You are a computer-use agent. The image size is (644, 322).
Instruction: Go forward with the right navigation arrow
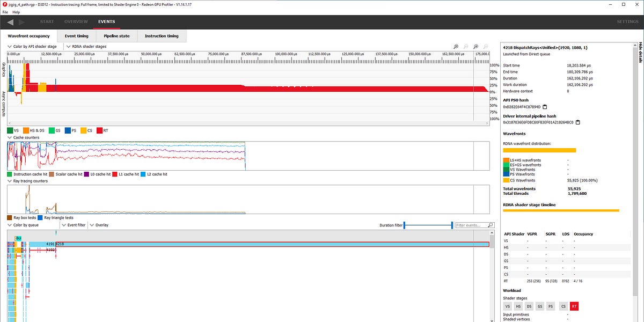pyautogui.click(x=22, y=22)
